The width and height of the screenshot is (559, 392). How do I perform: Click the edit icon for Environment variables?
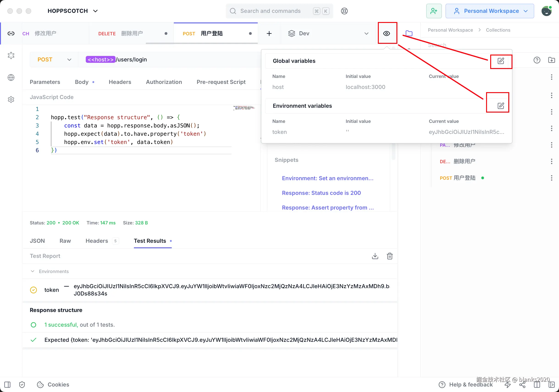[x=501, y=106]
